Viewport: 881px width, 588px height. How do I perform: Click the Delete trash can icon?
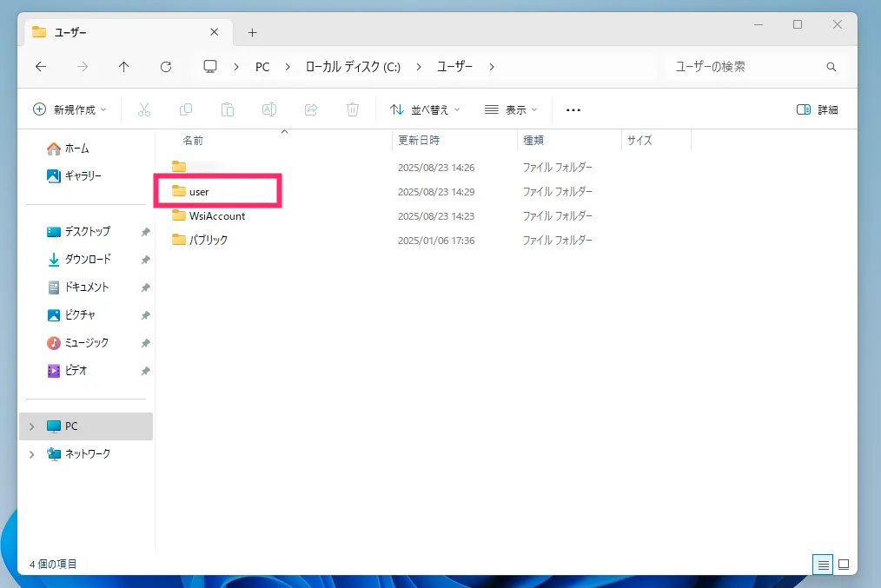(352, 109)
